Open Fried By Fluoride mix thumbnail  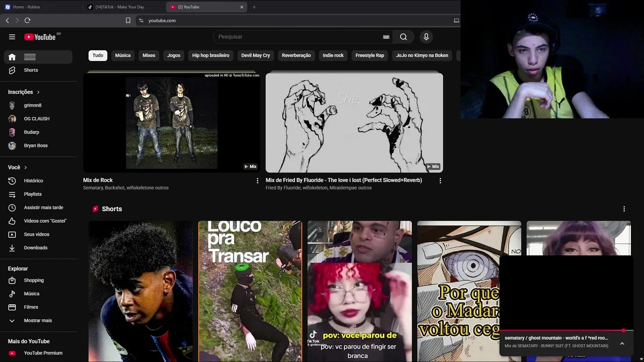pos(354,123)
